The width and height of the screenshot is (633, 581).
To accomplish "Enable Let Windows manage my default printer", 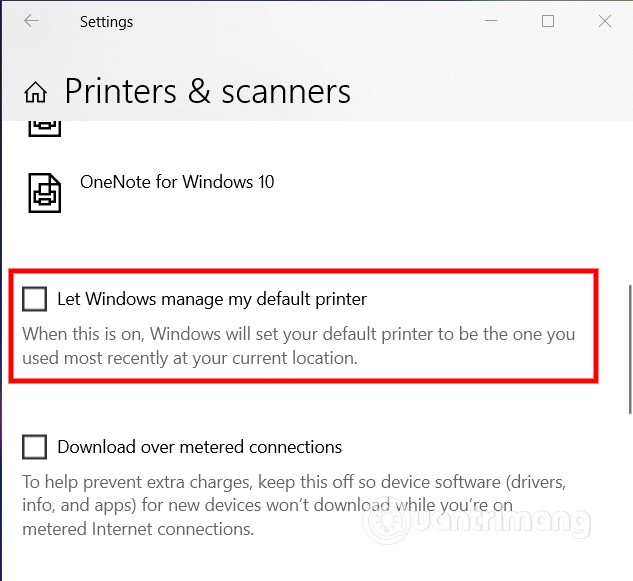I will pos(34,299).
